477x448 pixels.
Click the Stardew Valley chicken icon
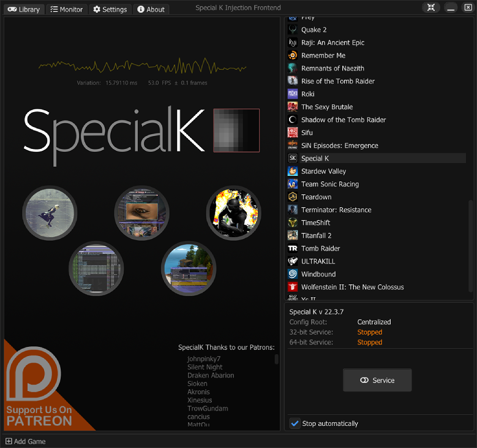(293, 171)
